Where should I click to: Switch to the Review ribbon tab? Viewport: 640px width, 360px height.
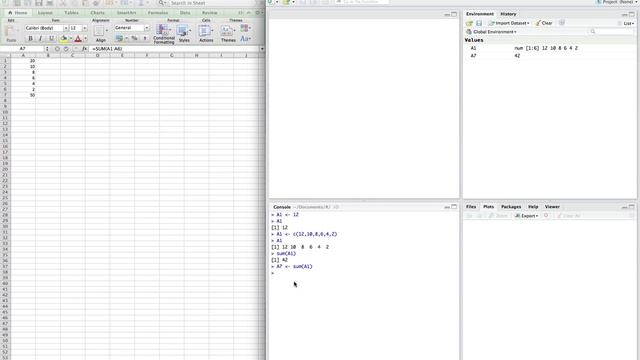pyautogui.click(x=210, y=13)
